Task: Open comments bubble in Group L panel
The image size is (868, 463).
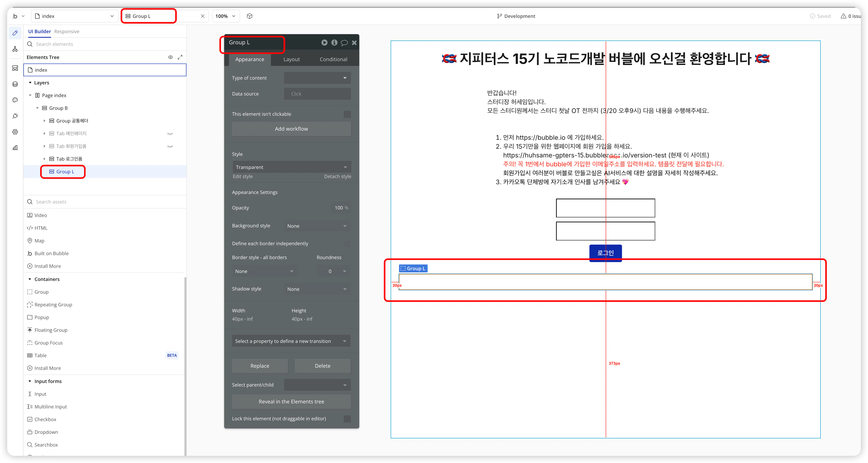Action: pyautogui.click(x=344, y=43)
